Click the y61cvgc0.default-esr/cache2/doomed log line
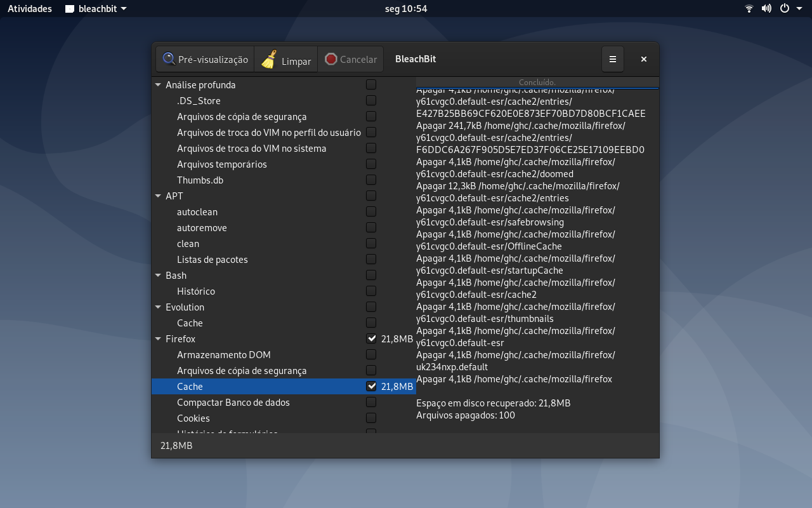Viewport: 812px width, 508px height. tap(495, 174)
